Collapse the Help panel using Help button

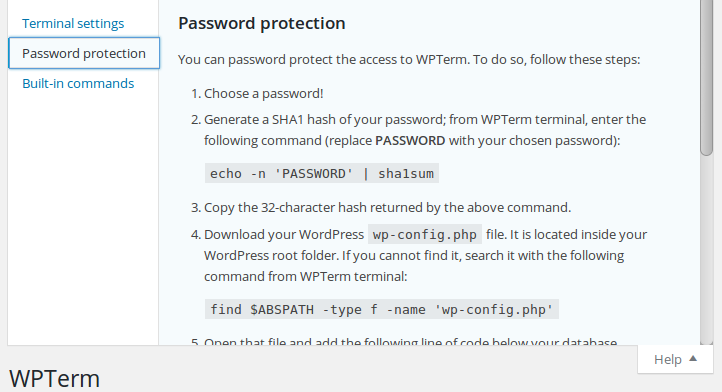pyautogui.click(x=675, y=359)
